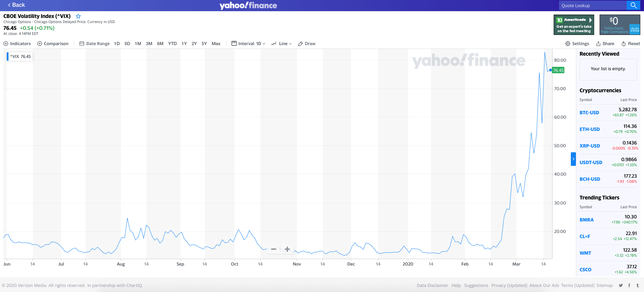Image resolution: width=644 pixels, height=292 pixels.
Task: Open the Line chart type dropdown
Action: pos(282,43)
